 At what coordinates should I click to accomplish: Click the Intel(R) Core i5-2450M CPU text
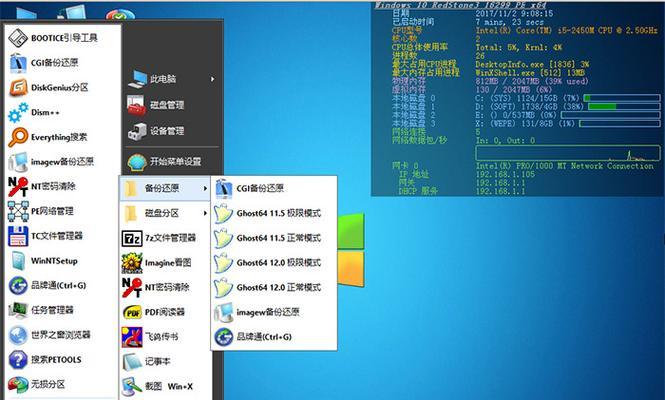coord(567,31)
